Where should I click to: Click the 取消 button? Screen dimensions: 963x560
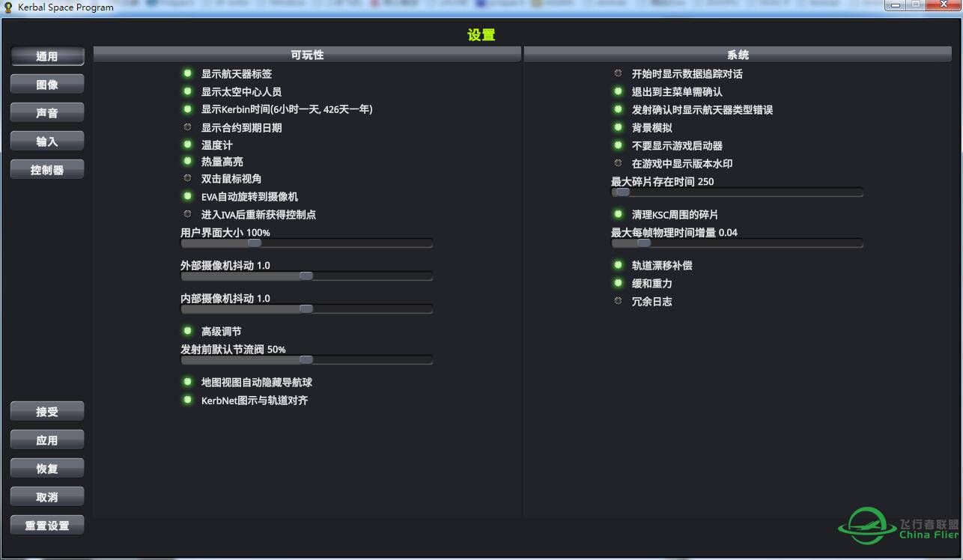[x=47, y=497]
